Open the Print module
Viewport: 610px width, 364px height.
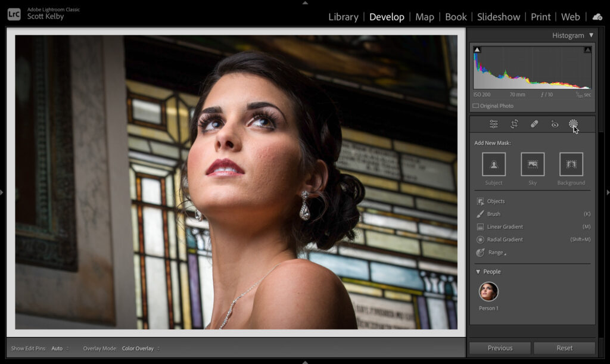541,17
